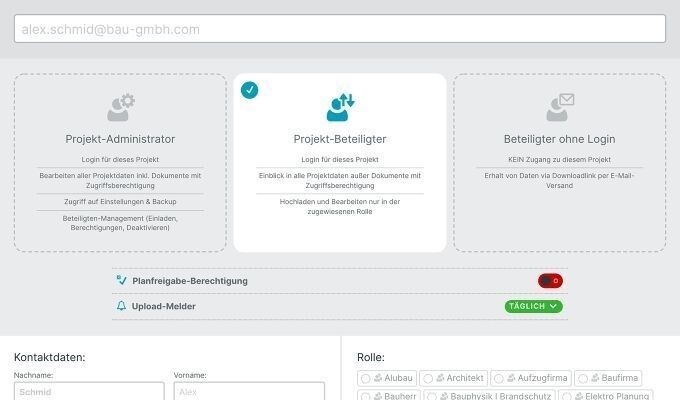The image size is (680, 400).
Task: Choose the Projekt-Administrator access card
Action: pos(120,163)
